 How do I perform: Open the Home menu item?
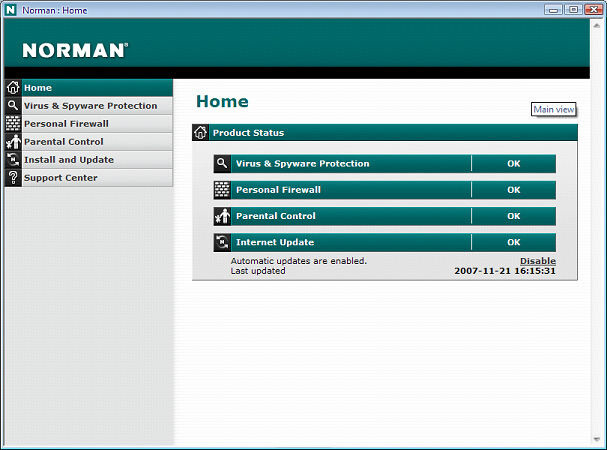[x=97, y=88]
